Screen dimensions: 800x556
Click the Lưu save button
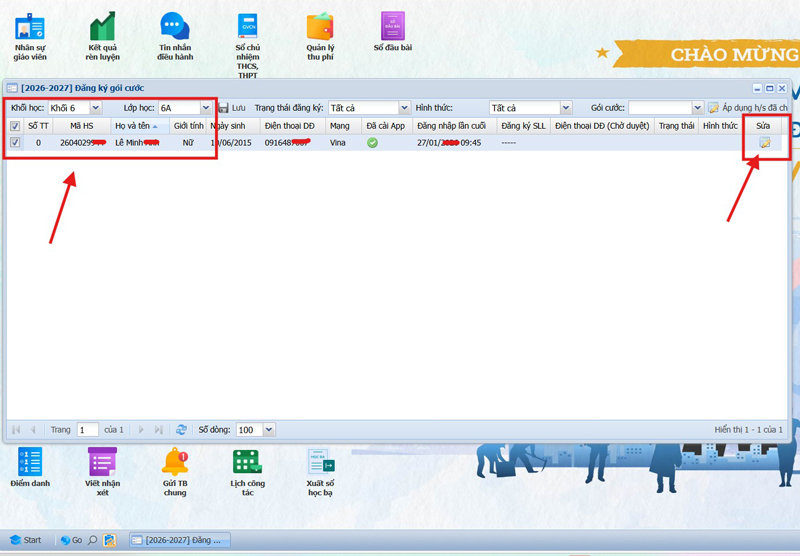coord(232,108)
